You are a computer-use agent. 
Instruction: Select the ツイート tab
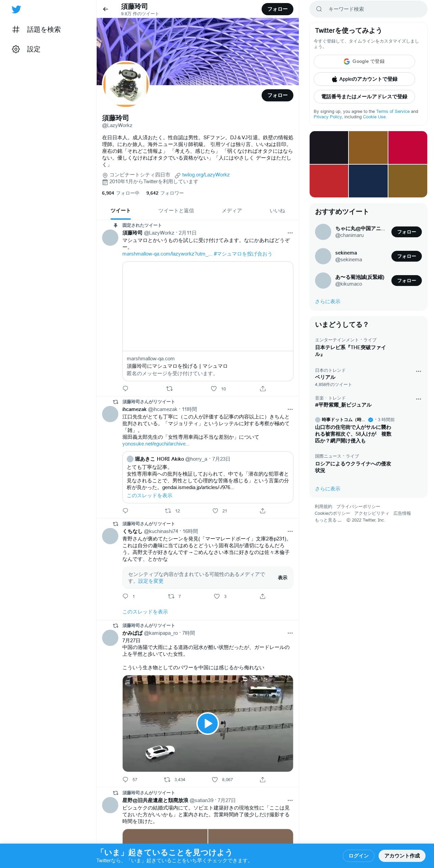[x=120, y=211]
